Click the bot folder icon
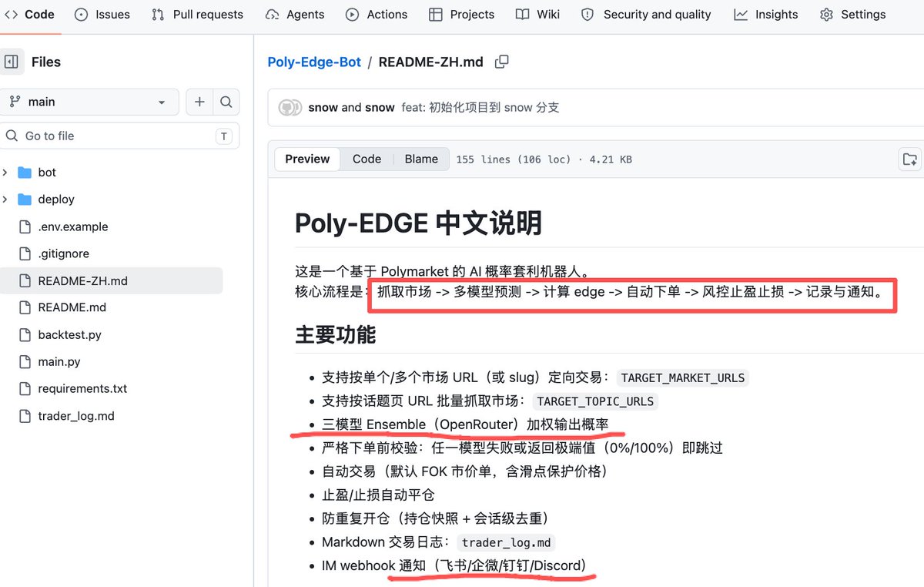This screenshot has height=587, width=924. click(24, 172)
